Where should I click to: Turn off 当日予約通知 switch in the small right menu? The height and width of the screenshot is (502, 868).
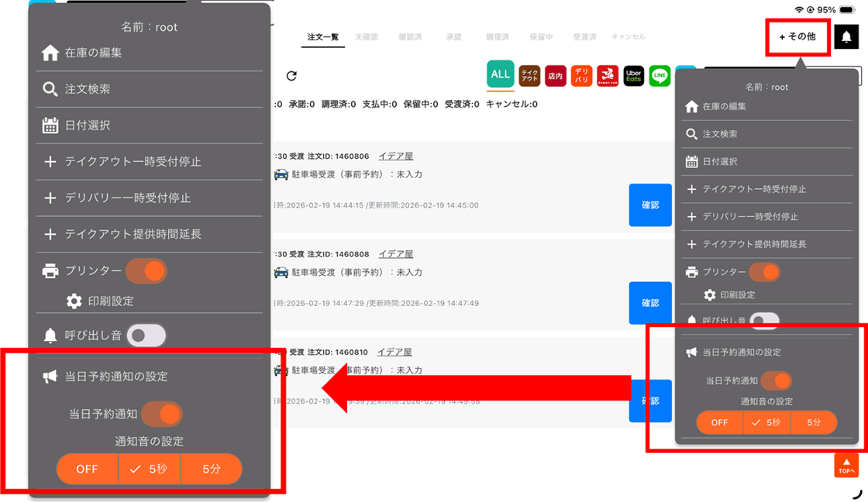(x=776, y=380)
